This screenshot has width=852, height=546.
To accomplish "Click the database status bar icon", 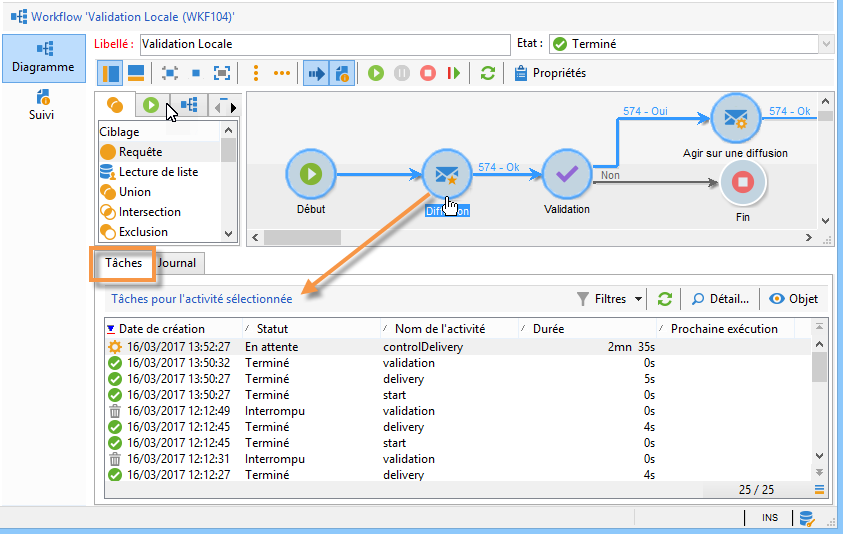I will [x=806, y=519].
